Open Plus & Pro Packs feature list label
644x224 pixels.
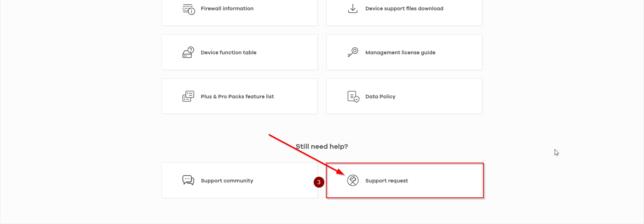(237, 97)
